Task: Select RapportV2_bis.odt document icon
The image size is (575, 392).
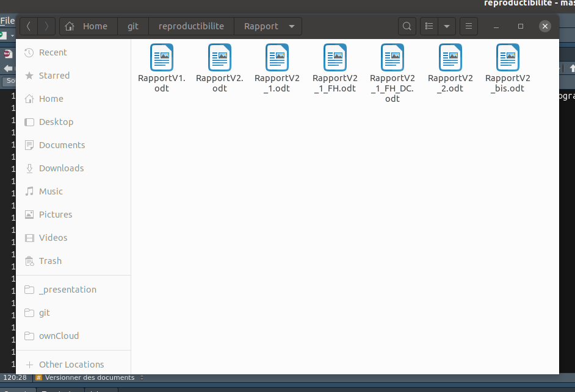Action: (x=508, y=58)
